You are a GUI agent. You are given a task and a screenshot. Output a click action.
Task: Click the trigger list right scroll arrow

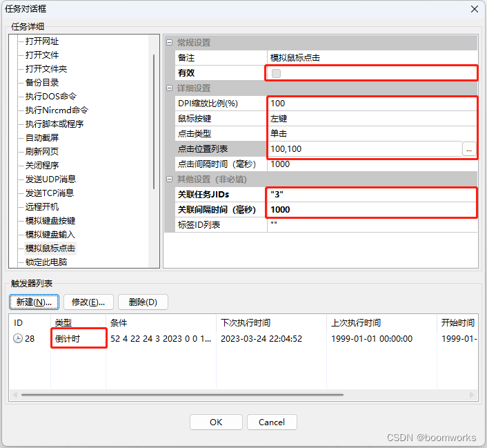tap(472, 395)
